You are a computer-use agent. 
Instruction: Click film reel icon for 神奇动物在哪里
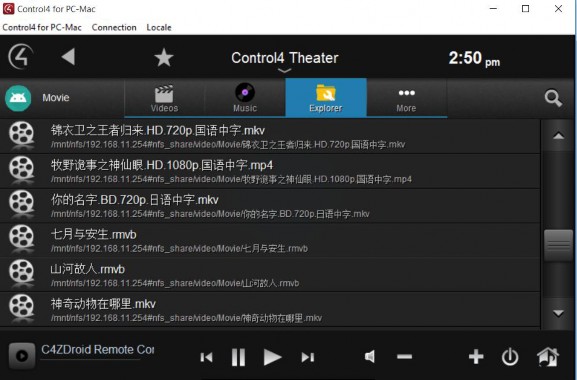point(22,306)
